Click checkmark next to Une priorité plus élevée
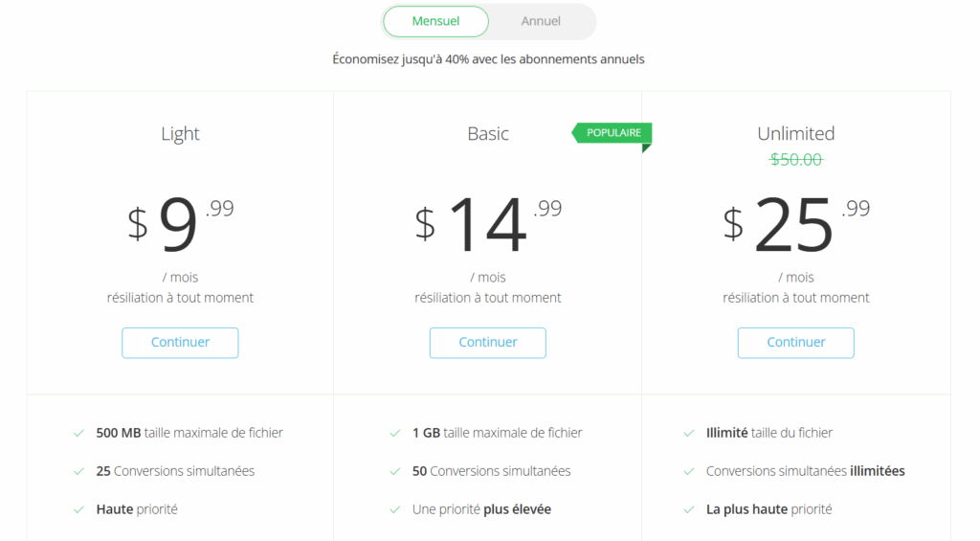Image resolution: width=980 pixels, height=541 pixels. tap(395, 509)
